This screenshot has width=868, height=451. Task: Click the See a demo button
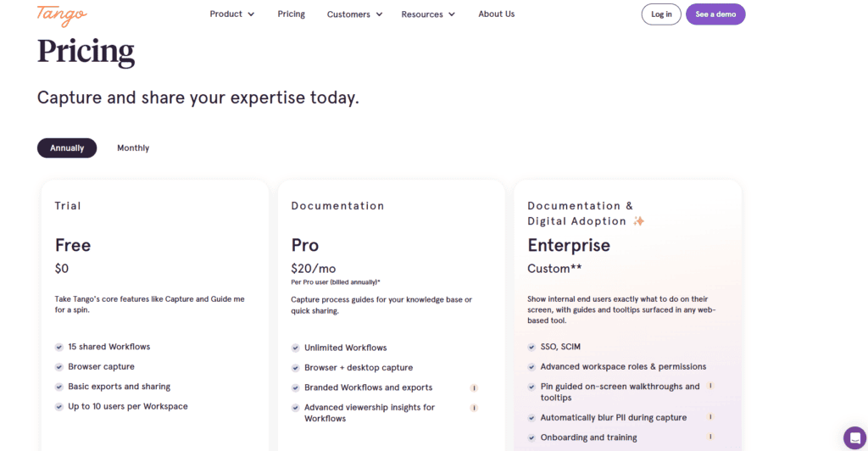(715, 14)
